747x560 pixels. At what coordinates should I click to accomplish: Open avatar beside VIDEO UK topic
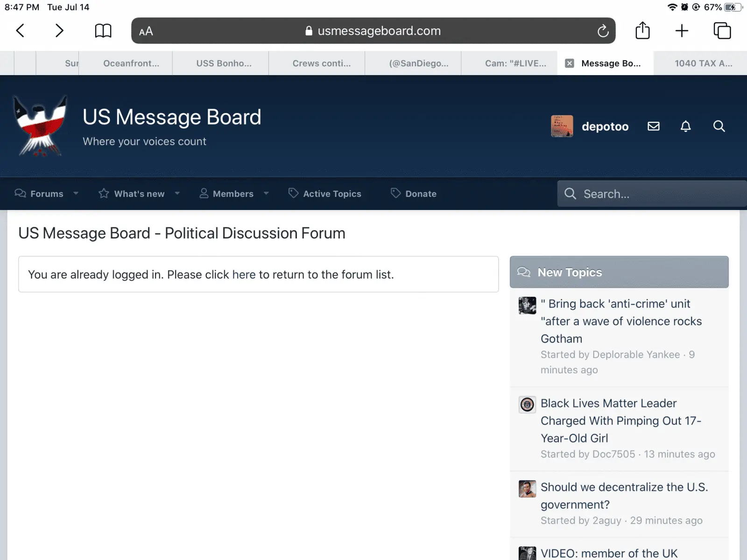tap(527, 553)
